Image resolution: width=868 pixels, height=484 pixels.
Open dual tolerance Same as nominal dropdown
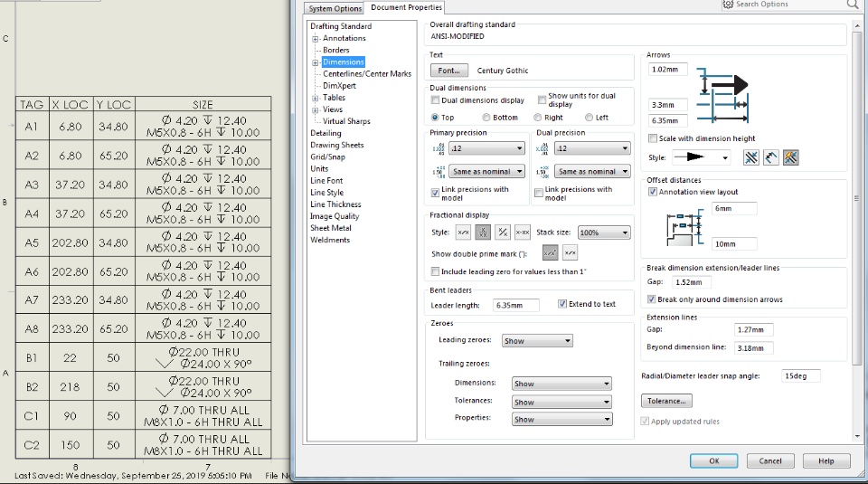click(x=593, y=172)
